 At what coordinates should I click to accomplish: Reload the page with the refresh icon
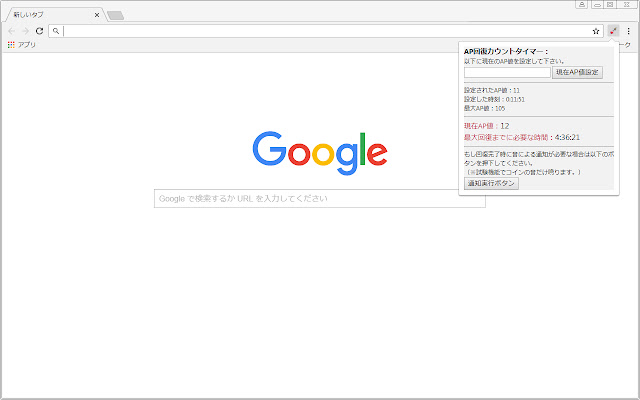39,31
